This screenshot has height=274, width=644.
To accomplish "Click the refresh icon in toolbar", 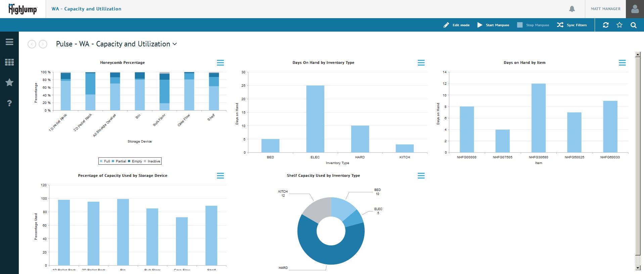I will (606, 25).
